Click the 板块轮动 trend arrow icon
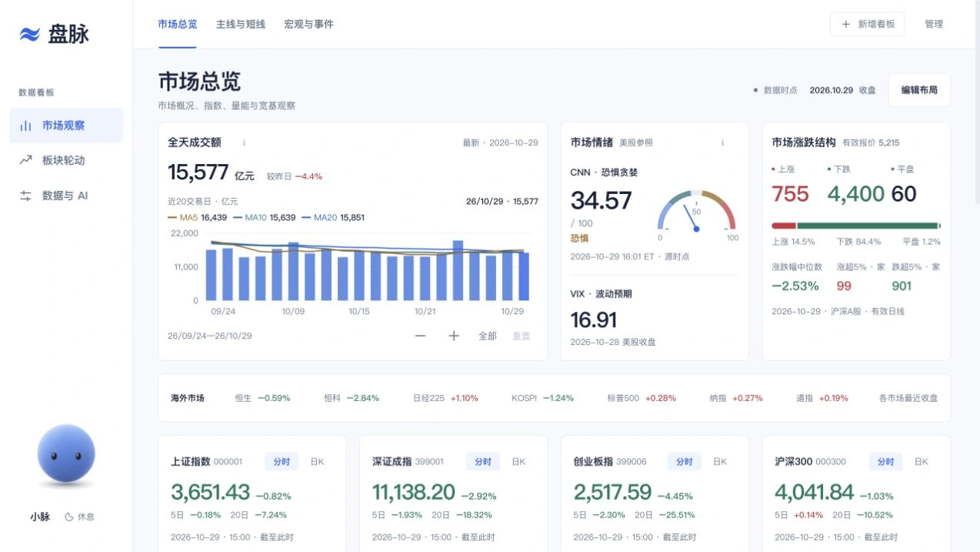 pyautogui.click(x=25, y=160)
